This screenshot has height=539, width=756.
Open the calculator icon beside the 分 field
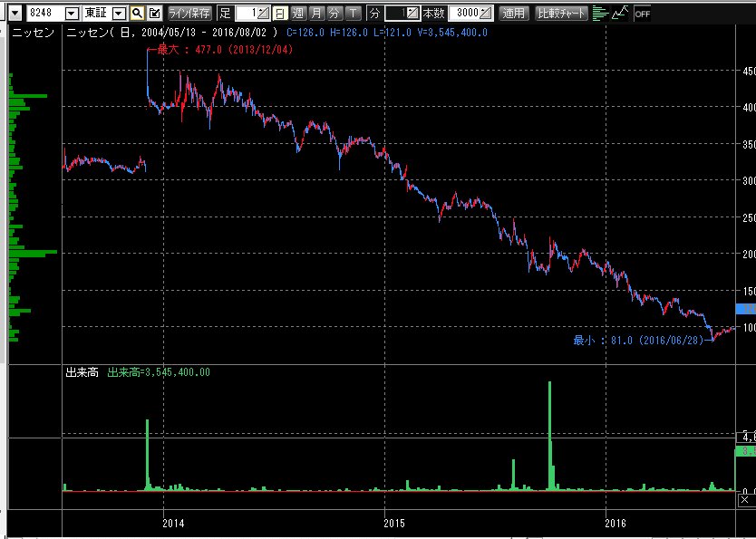tap(413, 14)
